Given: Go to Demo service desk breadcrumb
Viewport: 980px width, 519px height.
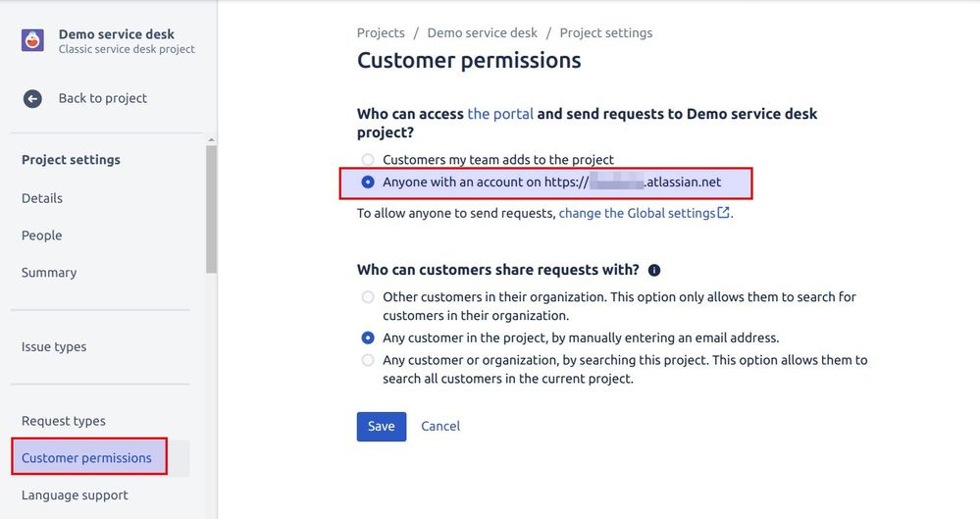Looking at the screenshot, I should [x=482, y=33].
